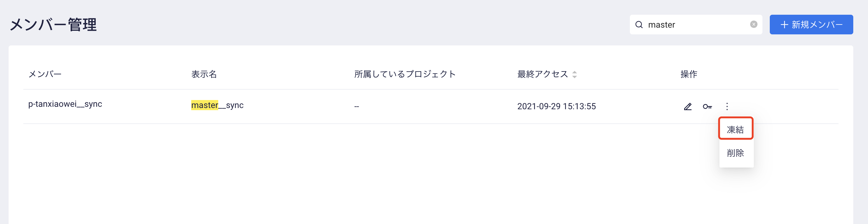Click the メンバー管理 page title
868x224 pixels.
(53, 25)
